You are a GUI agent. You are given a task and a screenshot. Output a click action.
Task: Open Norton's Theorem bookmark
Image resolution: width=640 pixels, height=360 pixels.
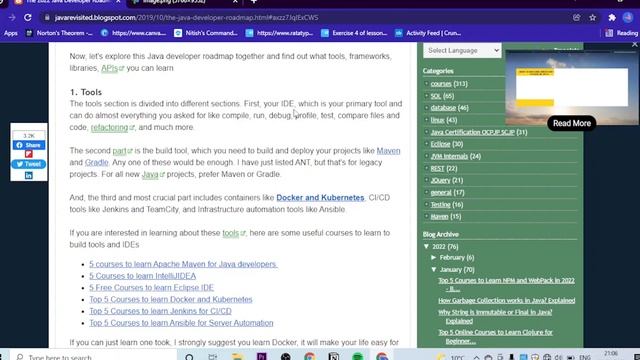click(59, 33)
